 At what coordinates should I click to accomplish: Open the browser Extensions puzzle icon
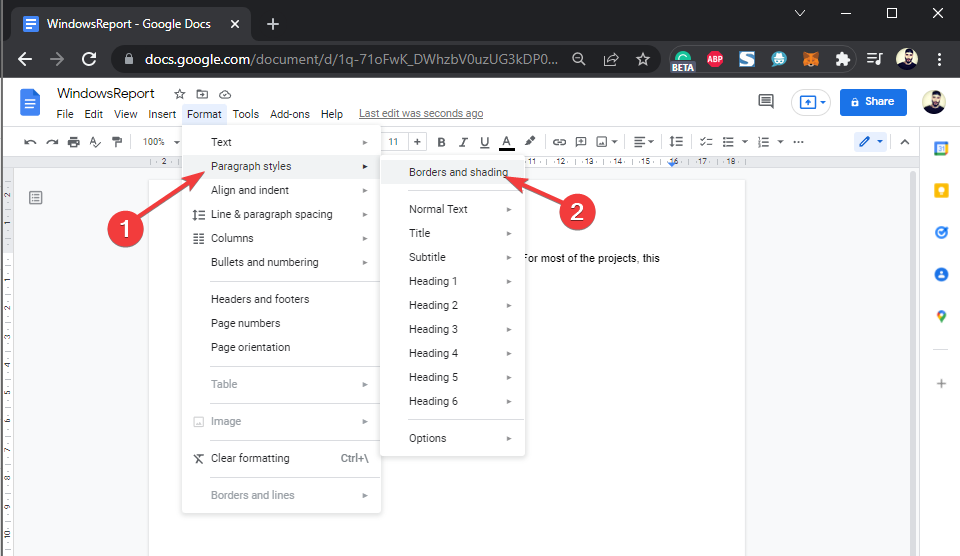(x=842, y=59)
